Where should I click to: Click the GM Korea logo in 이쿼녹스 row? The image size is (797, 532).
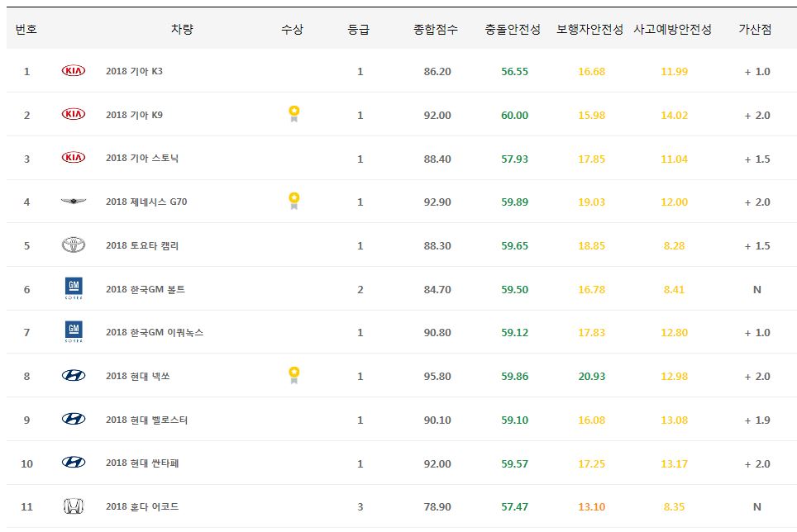[x=74, y=331]
